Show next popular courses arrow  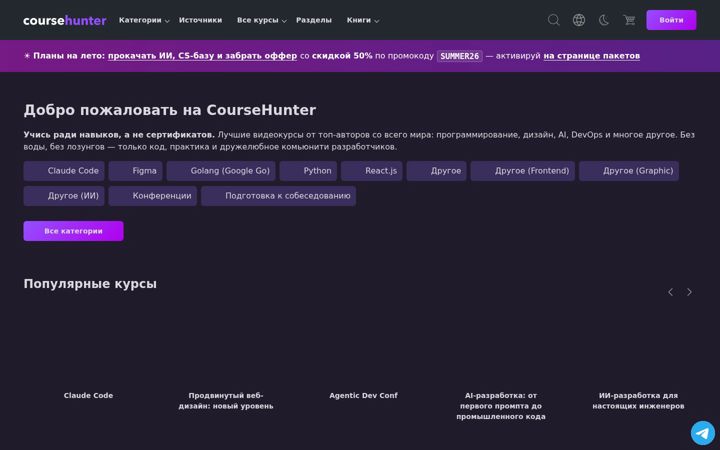point(689,292)
